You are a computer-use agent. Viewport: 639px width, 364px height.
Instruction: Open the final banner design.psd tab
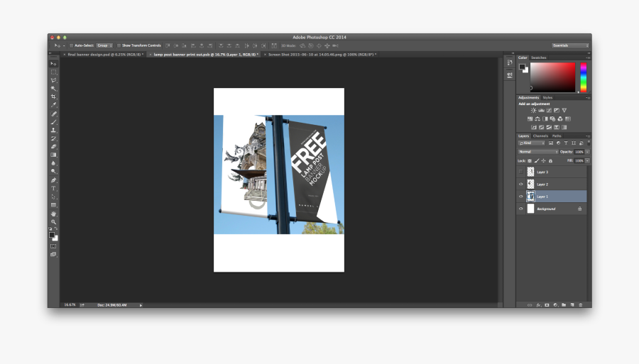[x=103, y=54]
